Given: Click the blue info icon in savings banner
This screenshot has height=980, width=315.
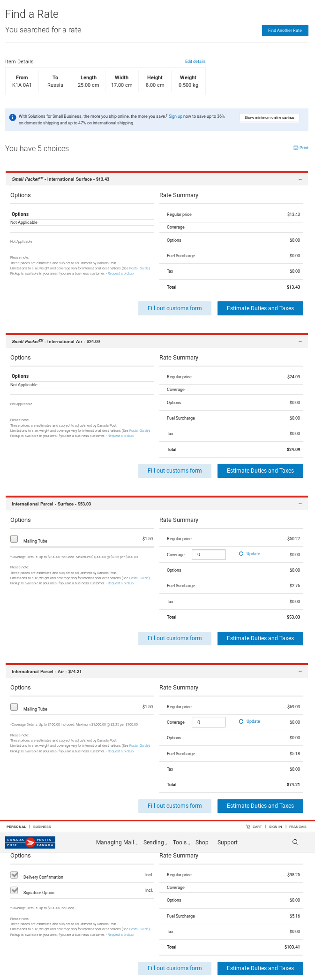Looking at the screenshot, I should (13, 117).
